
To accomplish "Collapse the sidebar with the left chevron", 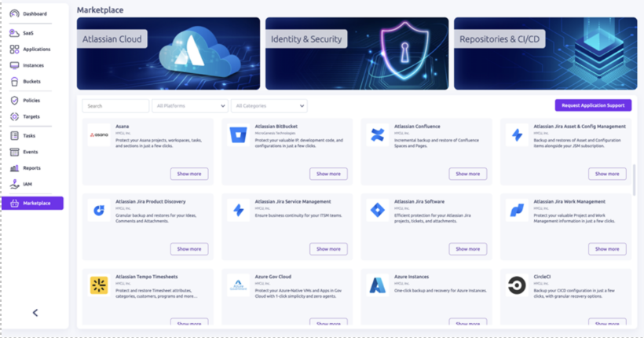I will (x=35, y=313).
